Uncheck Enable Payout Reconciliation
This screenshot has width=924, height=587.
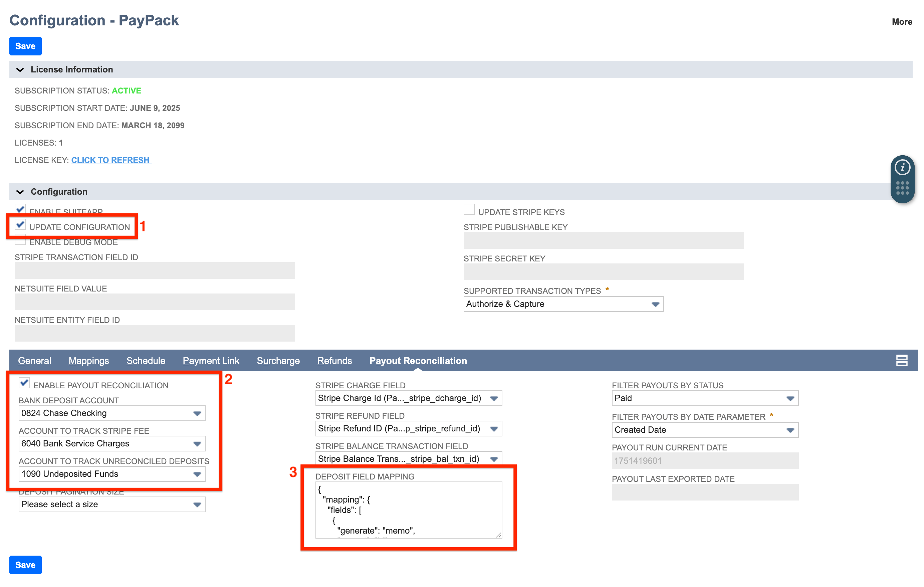[x=24, y=383]
